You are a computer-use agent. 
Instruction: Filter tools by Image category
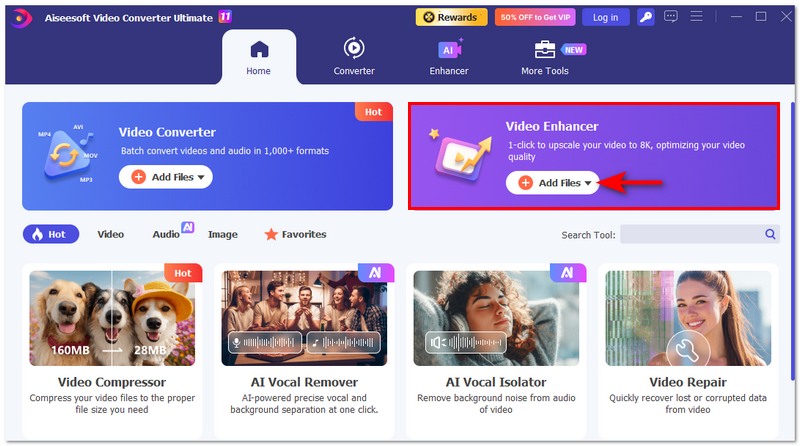(222, 234)
